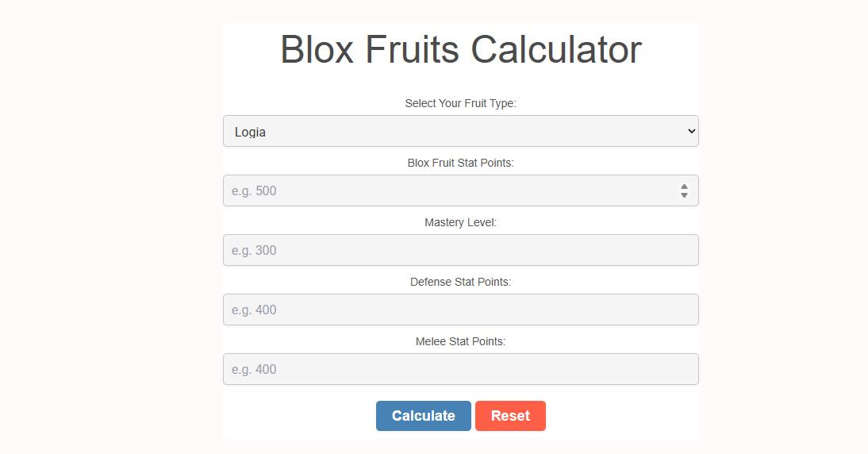
Task: Click the 'Melee Stat Points:' label
Action: [x=460, y=341]
